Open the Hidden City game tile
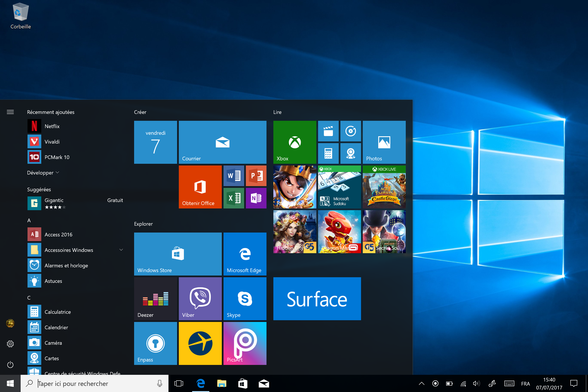This screenshot has width=588, height=392. (295, 232)
